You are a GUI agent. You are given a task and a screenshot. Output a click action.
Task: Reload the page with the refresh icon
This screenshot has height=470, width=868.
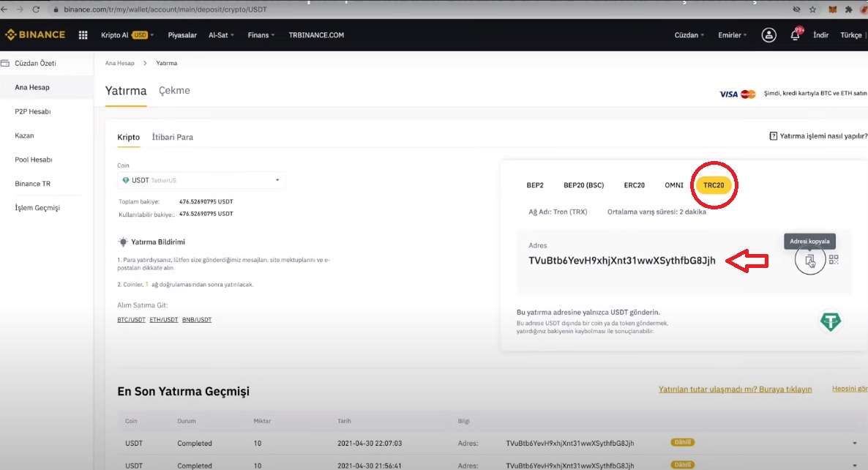tap(36, 10)
